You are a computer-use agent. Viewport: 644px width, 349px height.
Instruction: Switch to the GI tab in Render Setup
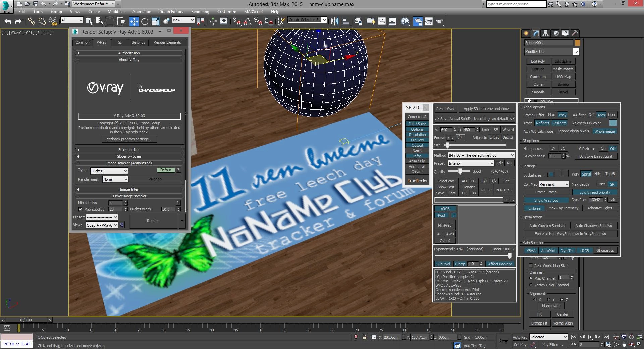pyautogui.click(x=120, y=42)
